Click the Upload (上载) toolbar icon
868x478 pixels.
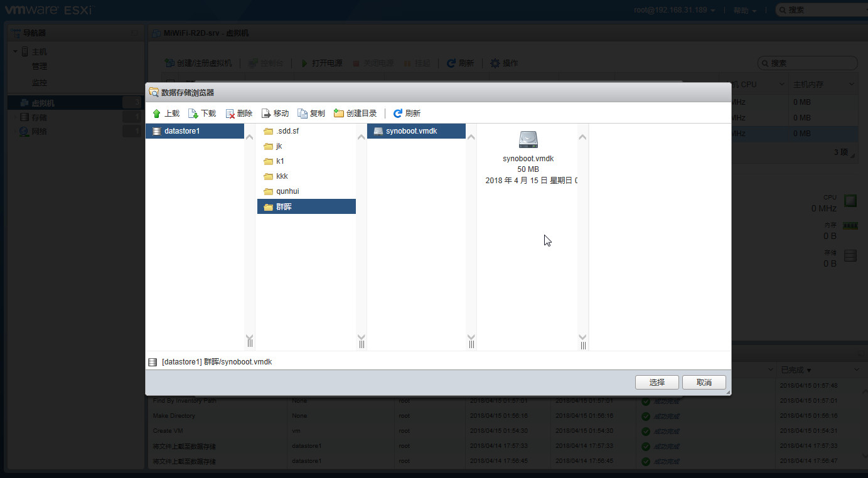(x=157, y=114)
